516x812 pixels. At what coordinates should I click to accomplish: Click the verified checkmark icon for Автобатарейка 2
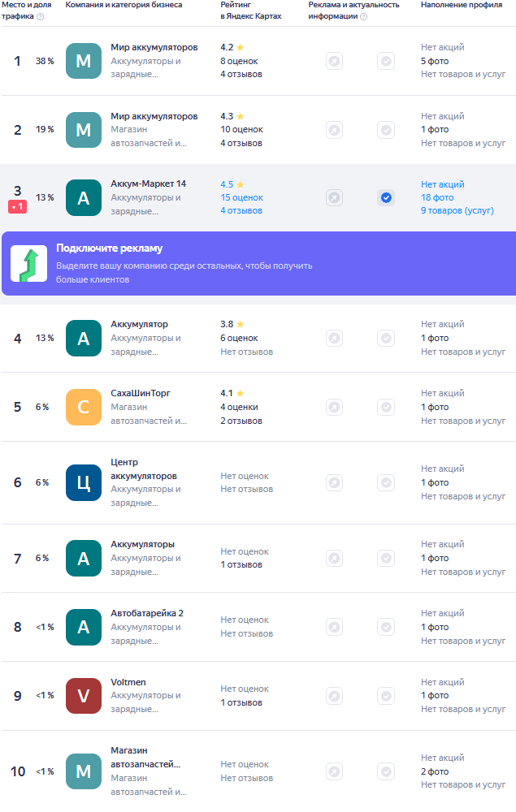pyautogui.click(x=386, y=627)
